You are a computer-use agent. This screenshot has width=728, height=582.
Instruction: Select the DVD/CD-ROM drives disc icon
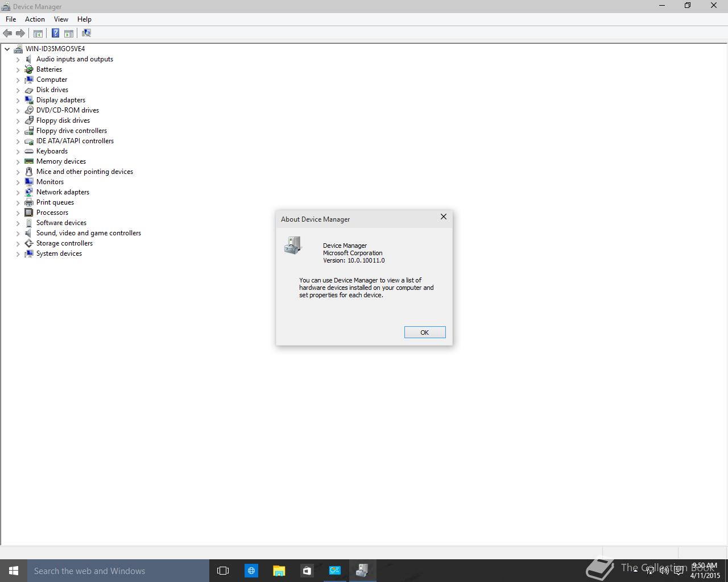pos(29,110)
